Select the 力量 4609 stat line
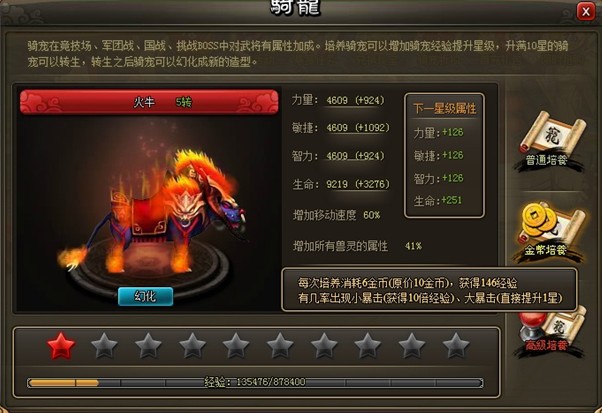Image resolution: width=602 pixels, height=413 pixels. point(338,101)
